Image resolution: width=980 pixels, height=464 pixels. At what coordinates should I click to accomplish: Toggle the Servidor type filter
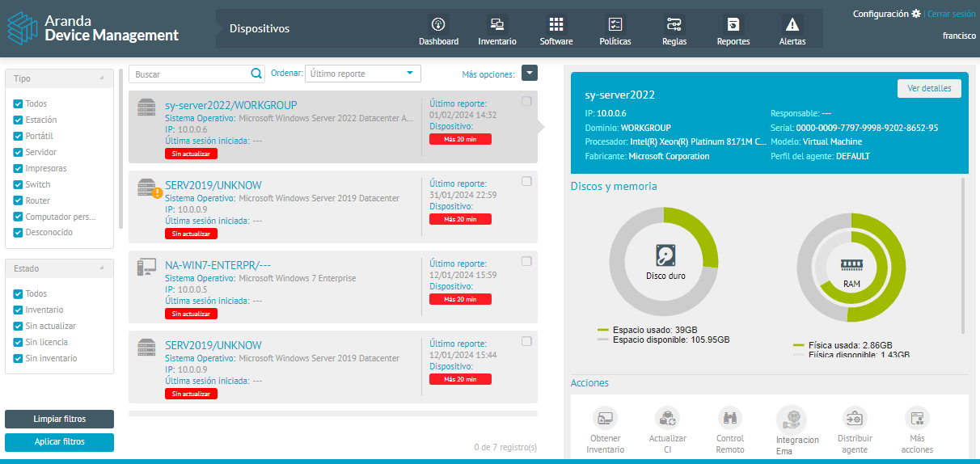[18, 153]
